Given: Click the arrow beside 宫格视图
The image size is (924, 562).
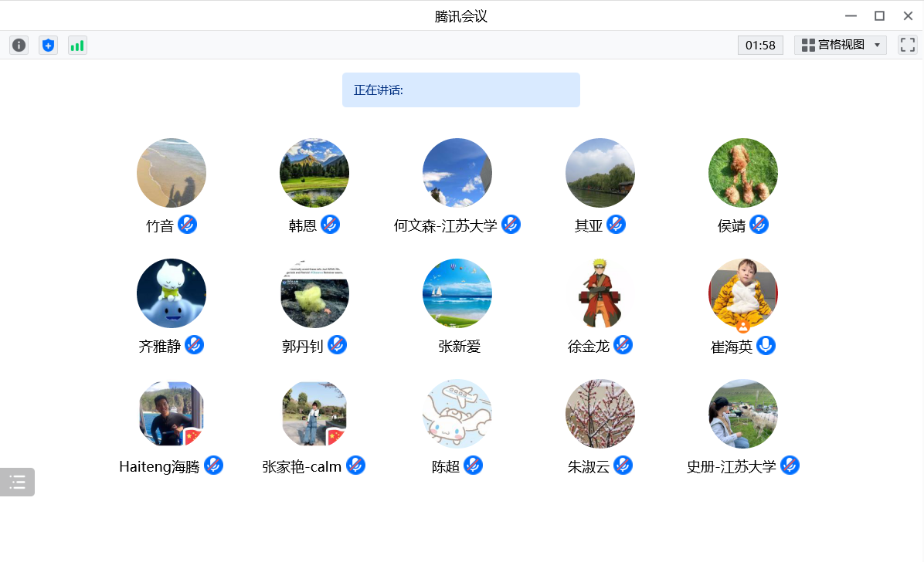Looking at the screenshot, I should click(x=877, y=45).
